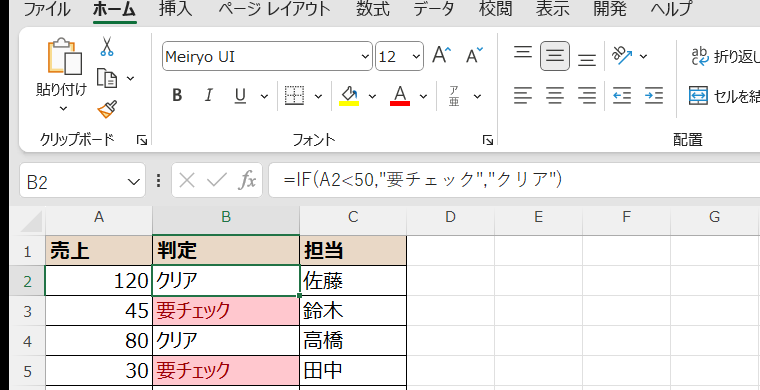Decrease font size with small A

(x=474, y=56)
